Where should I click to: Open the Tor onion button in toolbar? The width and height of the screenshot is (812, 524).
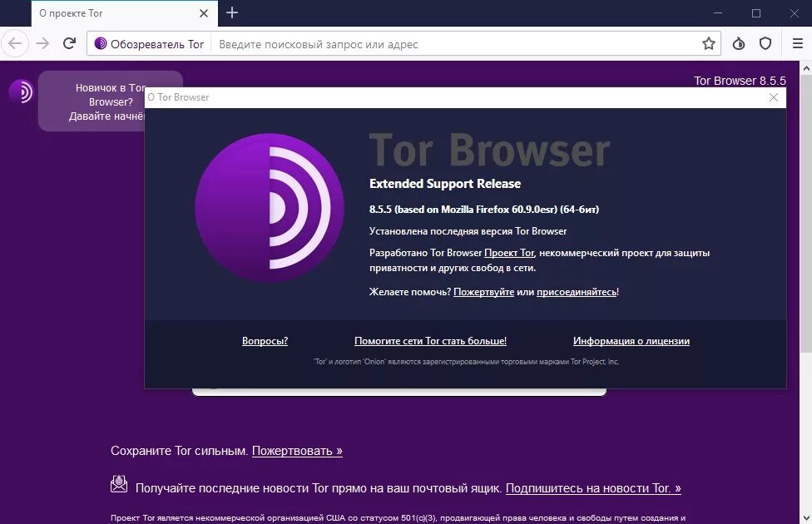[739, 43]
